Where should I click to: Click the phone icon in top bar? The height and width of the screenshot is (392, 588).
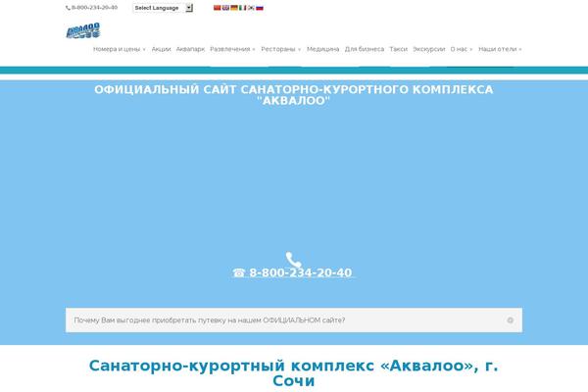click(x=68, y=8)
